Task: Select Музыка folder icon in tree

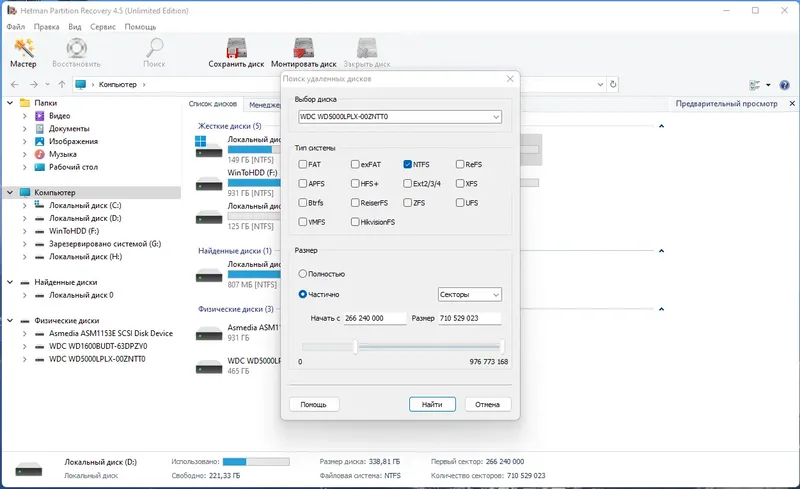Action: pos(39,154)
